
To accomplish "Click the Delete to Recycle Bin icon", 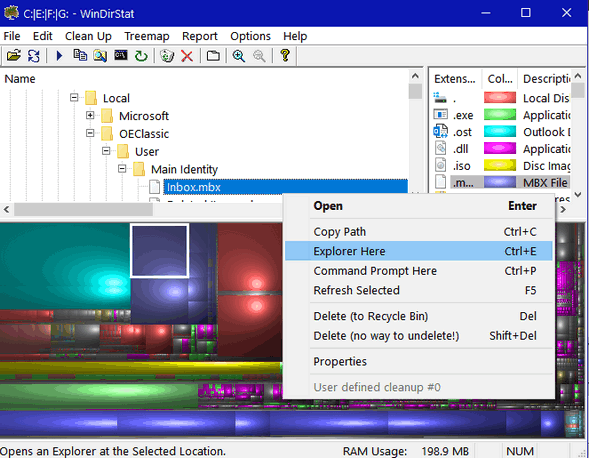I will (x=167, y=56).
